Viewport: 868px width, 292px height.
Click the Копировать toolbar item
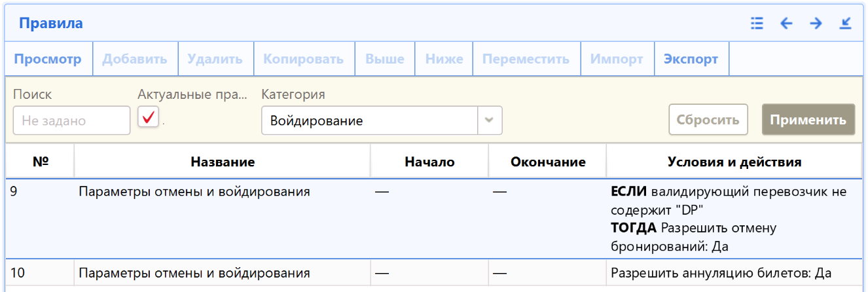[303, 59]
